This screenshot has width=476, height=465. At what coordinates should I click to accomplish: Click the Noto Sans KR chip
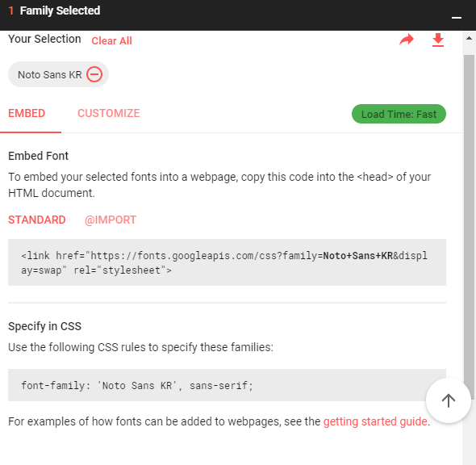click(58, 74)
